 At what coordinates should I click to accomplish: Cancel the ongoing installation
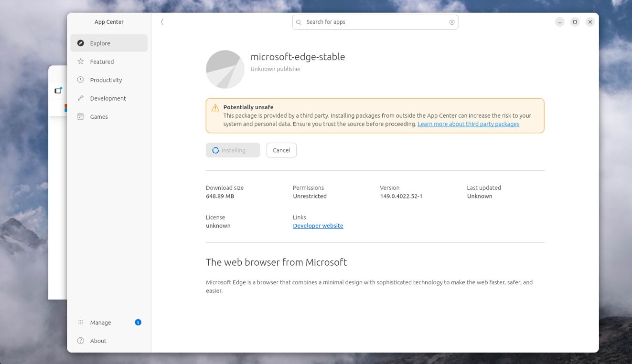[281, 150]
